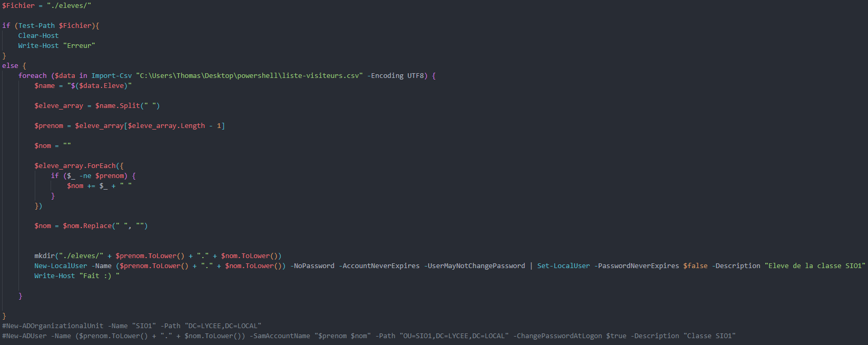Viewport: 868px width, 345px height.
Task: Click the Import-Csv cmdlet
Action: click(112, 75)
